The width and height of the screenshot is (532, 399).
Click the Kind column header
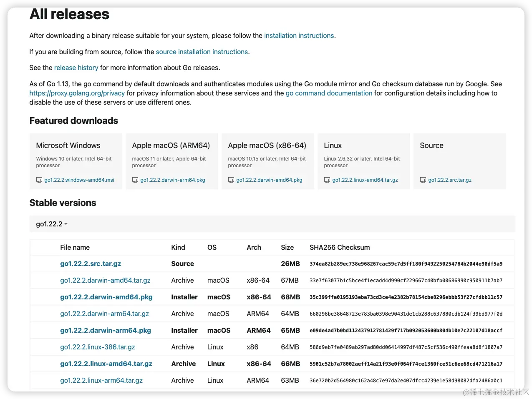178,247
